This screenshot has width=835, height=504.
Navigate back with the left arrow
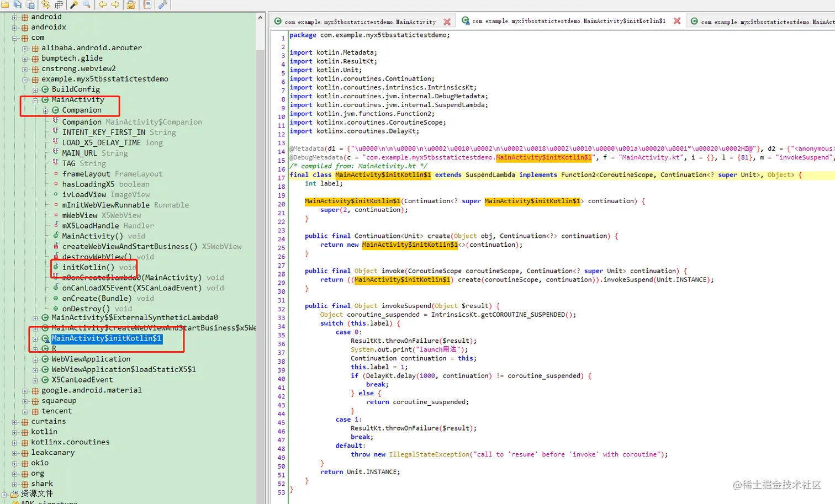[103, 4]
